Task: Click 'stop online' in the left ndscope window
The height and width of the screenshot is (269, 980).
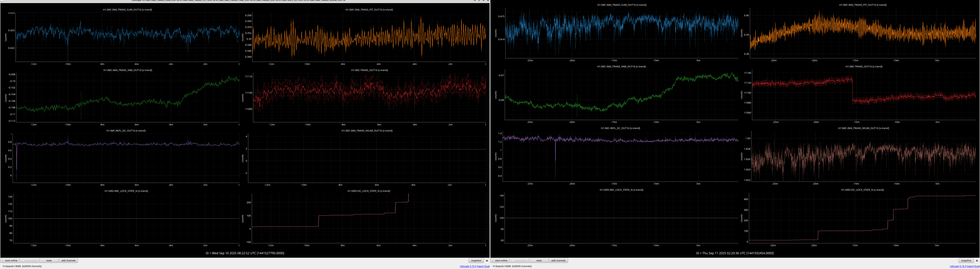Action: (x=30, y=261)
